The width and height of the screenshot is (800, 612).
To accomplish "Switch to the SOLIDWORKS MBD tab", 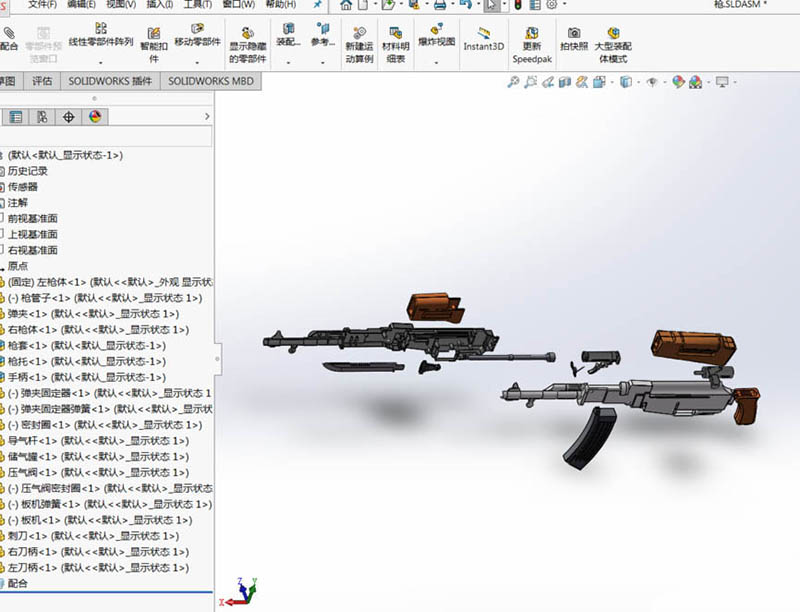I will (x=211, y=81).
